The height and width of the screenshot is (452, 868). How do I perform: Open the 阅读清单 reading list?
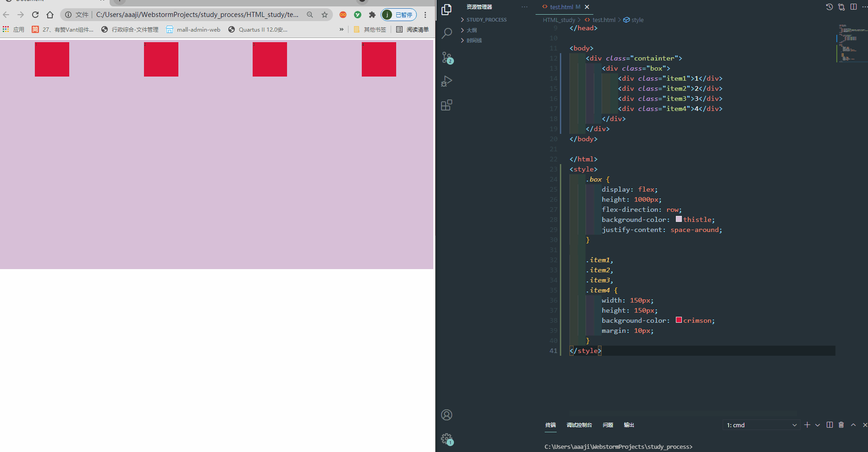412,29
